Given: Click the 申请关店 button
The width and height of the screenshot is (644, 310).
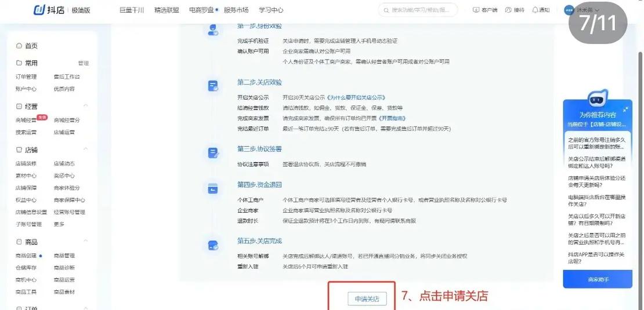Looking at the screenshot, I should 367,298.
